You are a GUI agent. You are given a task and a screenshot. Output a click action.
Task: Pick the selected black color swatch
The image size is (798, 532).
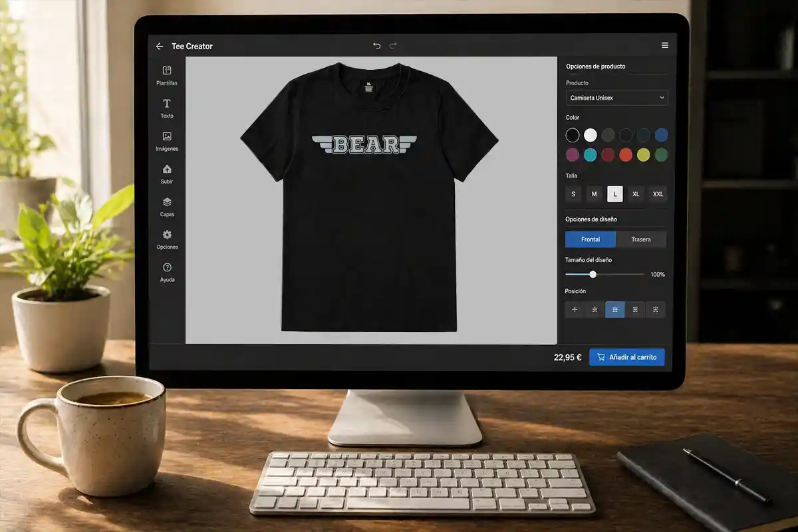(573, 135)
